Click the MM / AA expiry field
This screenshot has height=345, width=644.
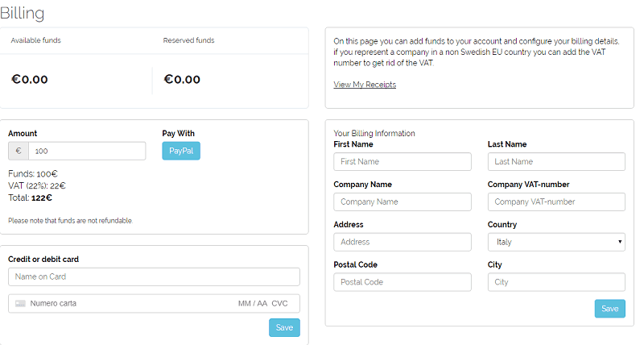coord(252,304)
